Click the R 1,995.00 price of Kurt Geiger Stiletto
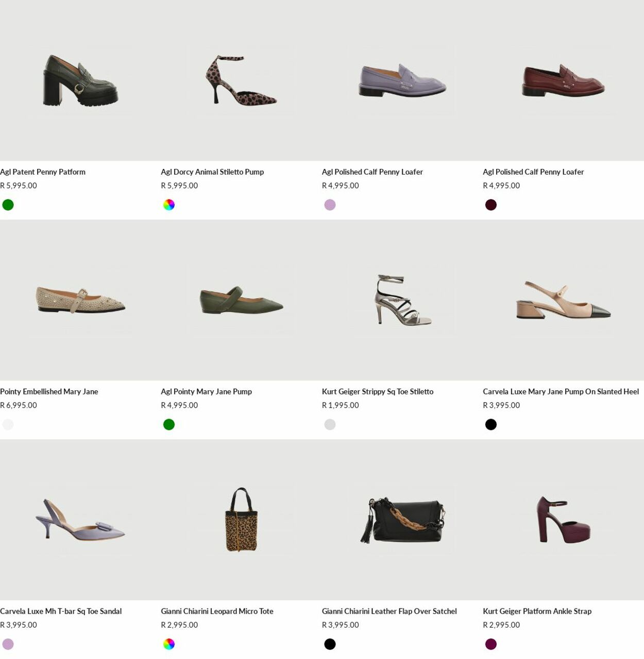 341,405
